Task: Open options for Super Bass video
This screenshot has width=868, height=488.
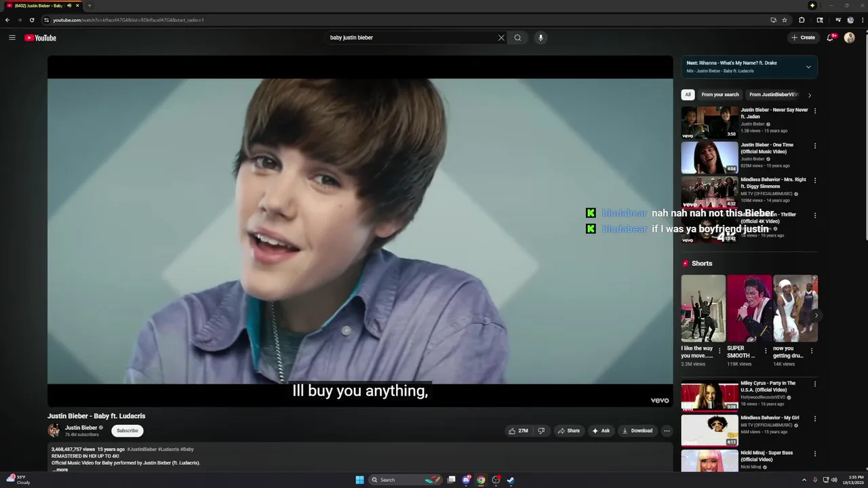Action: tap(814, 453)
